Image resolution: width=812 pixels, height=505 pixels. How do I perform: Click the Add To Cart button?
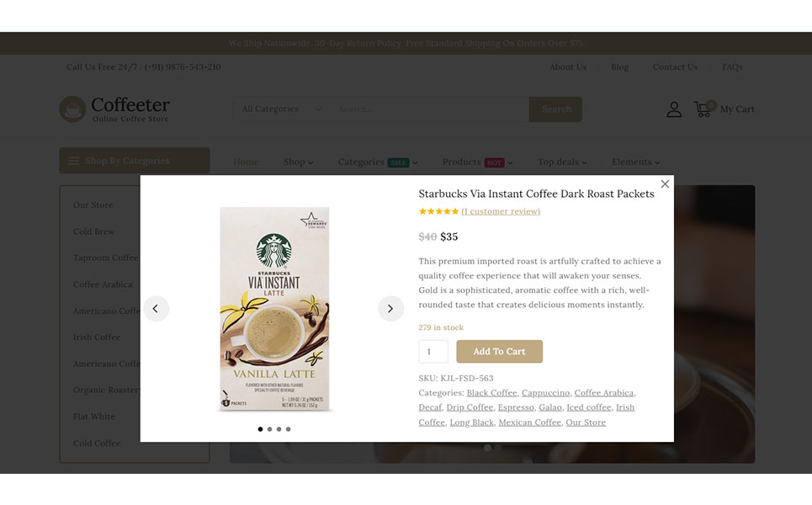499,352
